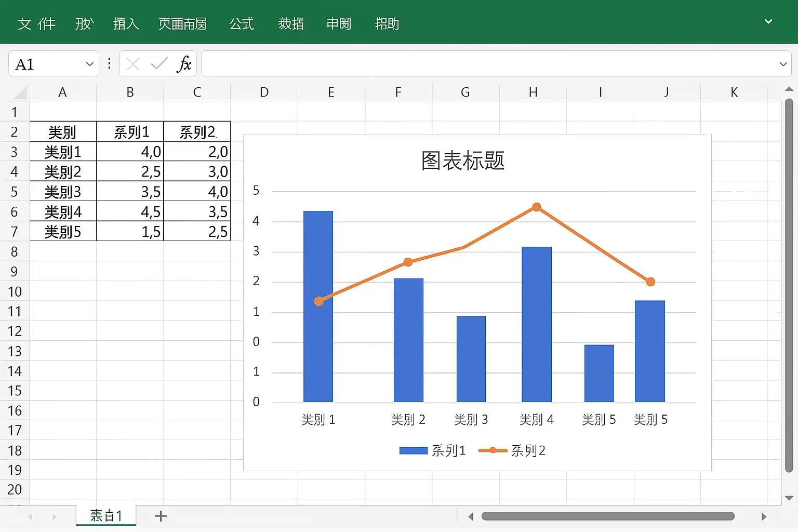Open the Name Box dropdown arrow

click(x=89, y=64)
